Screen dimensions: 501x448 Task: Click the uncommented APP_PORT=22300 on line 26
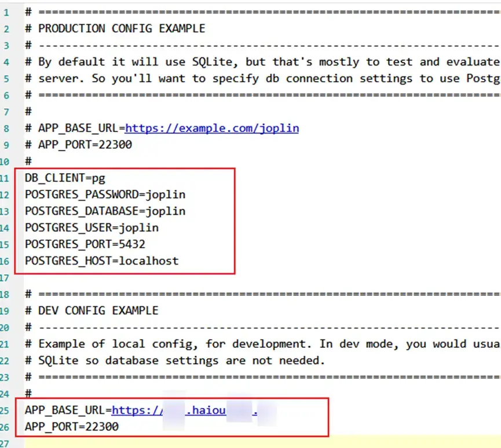pyautogui.click(x=71, y=427)
